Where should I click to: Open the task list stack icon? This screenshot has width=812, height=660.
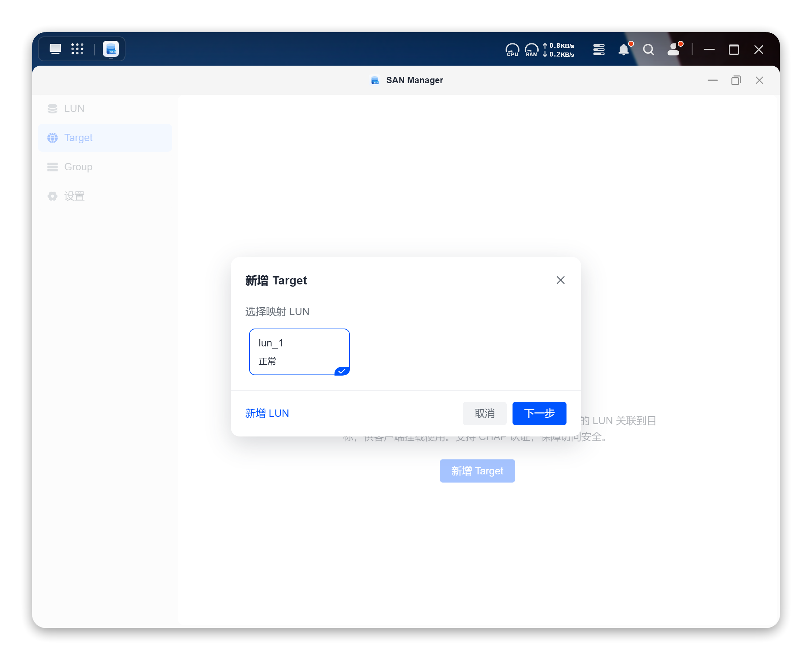(x=598, y=50)
